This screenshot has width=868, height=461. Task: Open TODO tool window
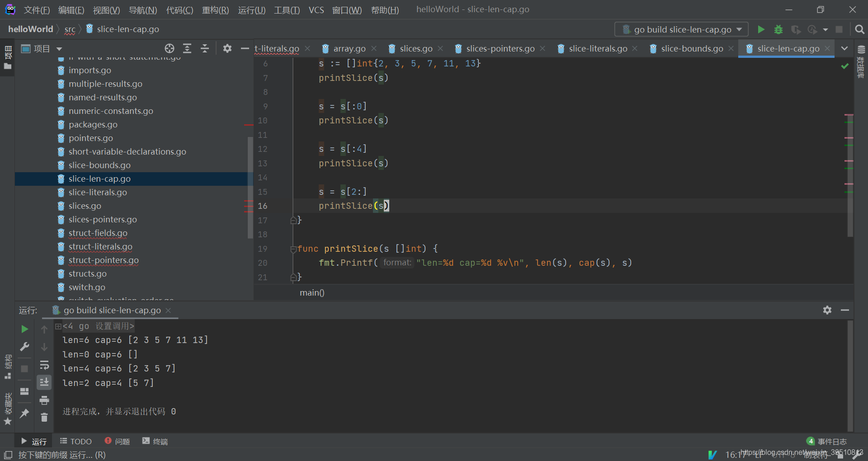tap(76, 441)
